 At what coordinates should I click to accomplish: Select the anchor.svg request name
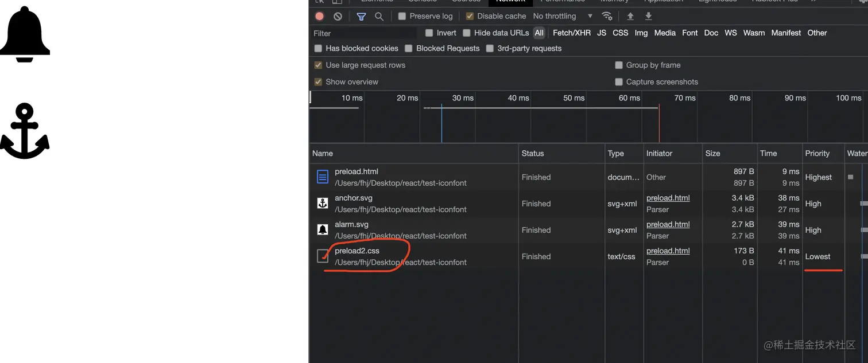[x=354, y=198]
